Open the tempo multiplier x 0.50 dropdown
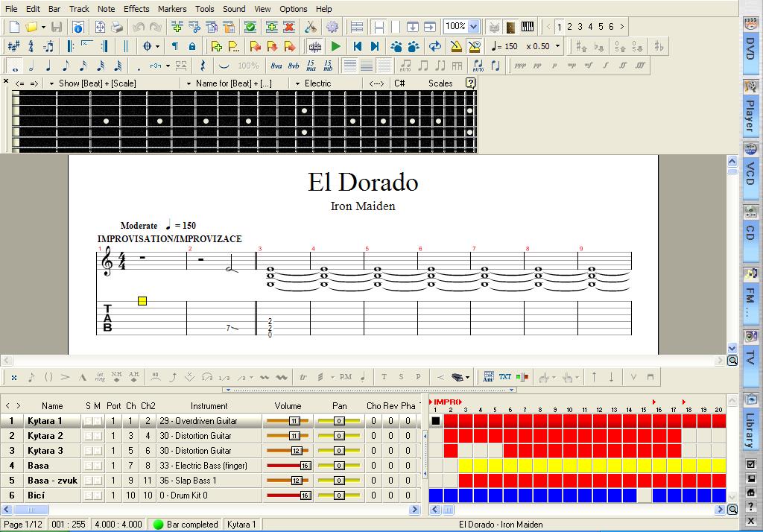 tap(557, 46)
